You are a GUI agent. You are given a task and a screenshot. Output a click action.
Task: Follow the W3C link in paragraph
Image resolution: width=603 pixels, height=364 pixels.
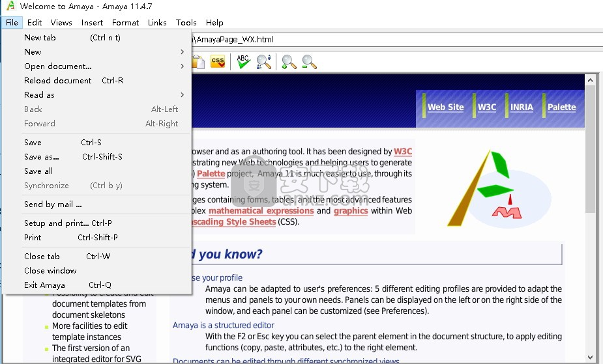coord(403,151)
